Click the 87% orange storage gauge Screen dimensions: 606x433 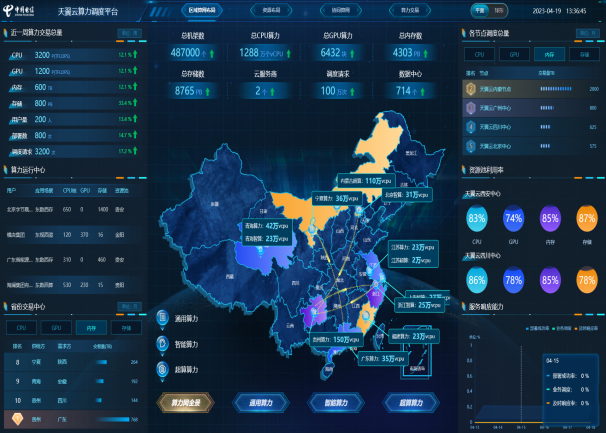tap(587, 218)
